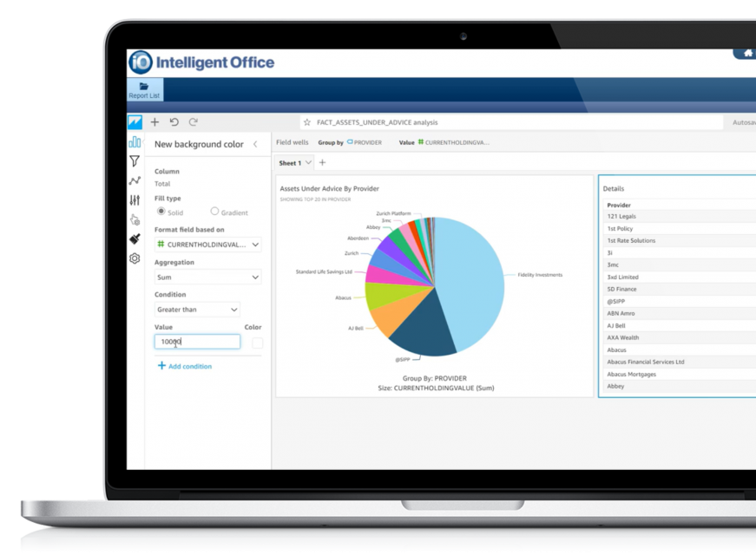The image size is (756, 555).
Task: Open the Condition Greater than dropdown
Action: click(x=197, y=310)
